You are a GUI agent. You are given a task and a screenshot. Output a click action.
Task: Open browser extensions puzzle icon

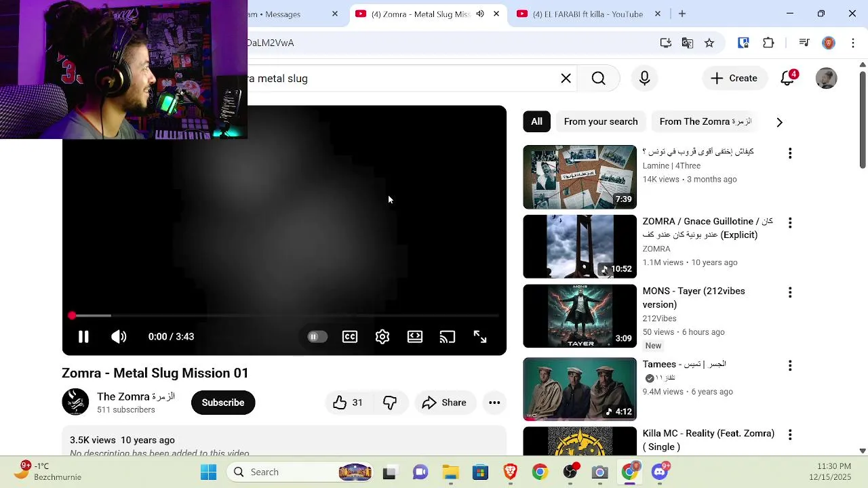point(768,43)
